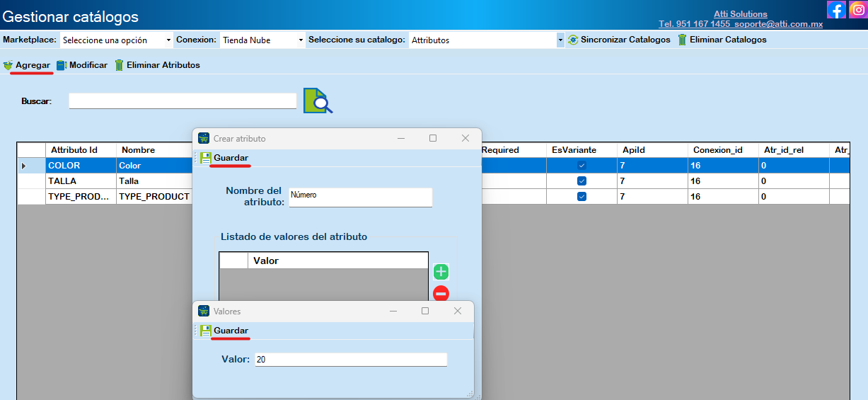This screenshot has height=400, width=868.
Task: Click the Facebook icon in header
Action: pyautogui.click(x=836, y=10)
